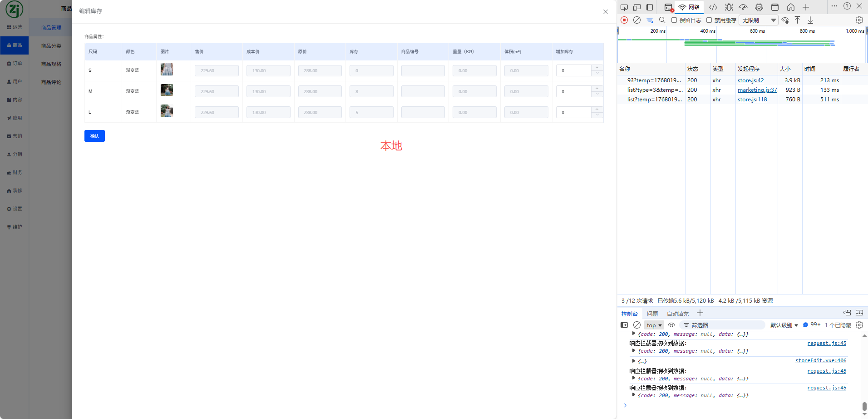Screen dimensions: 868x419
Task: Open network conditions wifi-gear icon
Action: (x=785, y=20)
